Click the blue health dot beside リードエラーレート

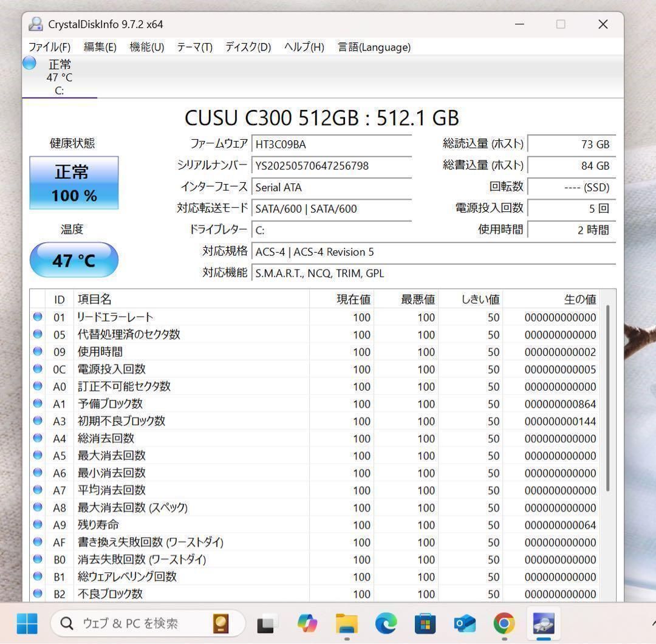click(x=37, y=317)
